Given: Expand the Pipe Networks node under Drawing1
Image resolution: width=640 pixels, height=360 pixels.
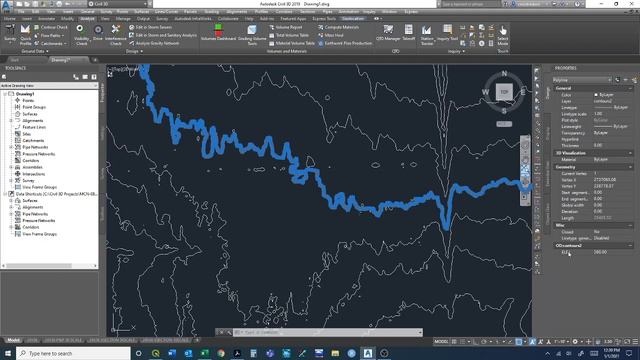Looking at the screenshot, I should [11, 147].
